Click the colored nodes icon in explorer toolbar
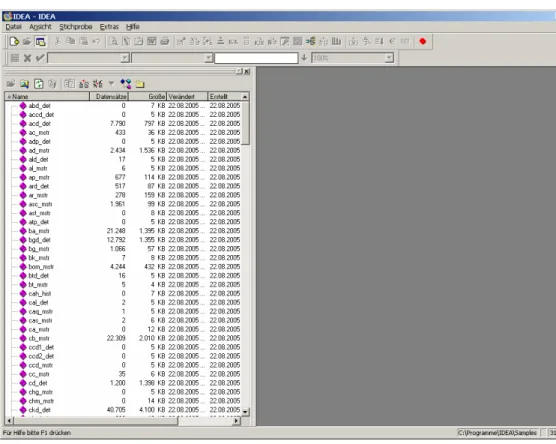 [x=126, y=84]
